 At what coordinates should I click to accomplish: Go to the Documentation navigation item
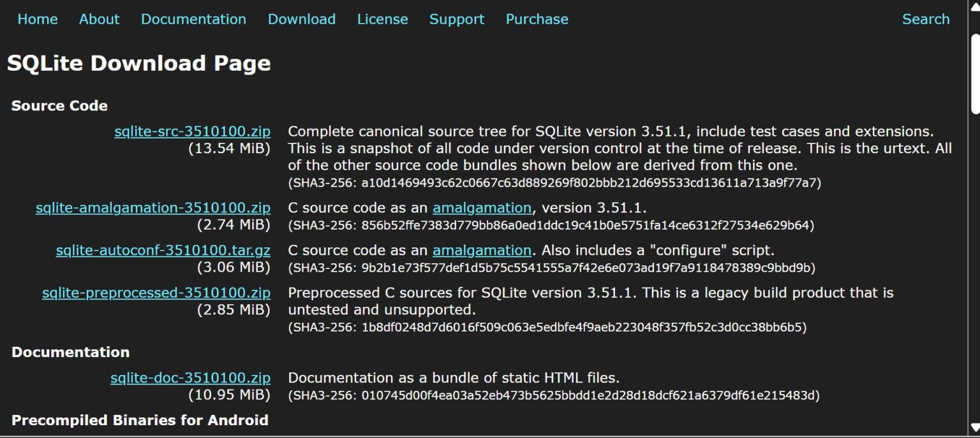pyautogui.click(x=193, y=19)
